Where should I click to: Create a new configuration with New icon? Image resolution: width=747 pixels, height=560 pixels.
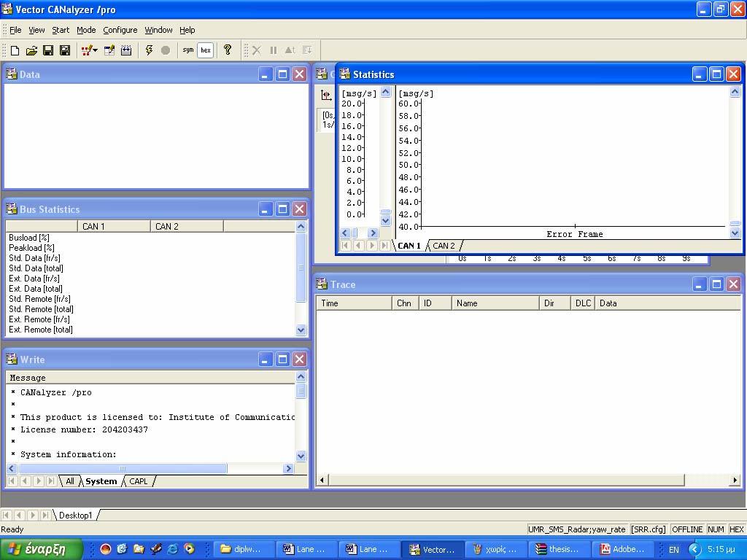click(15, 50)
